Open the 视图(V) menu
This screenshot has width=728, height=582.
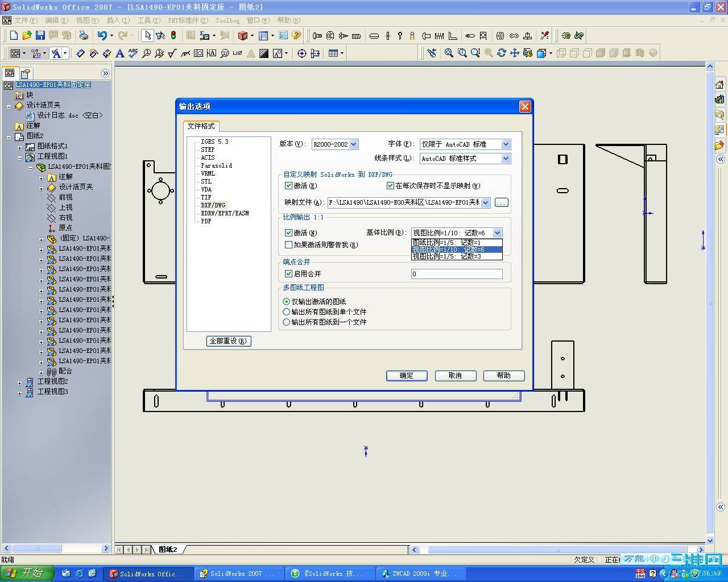point(88,20)
